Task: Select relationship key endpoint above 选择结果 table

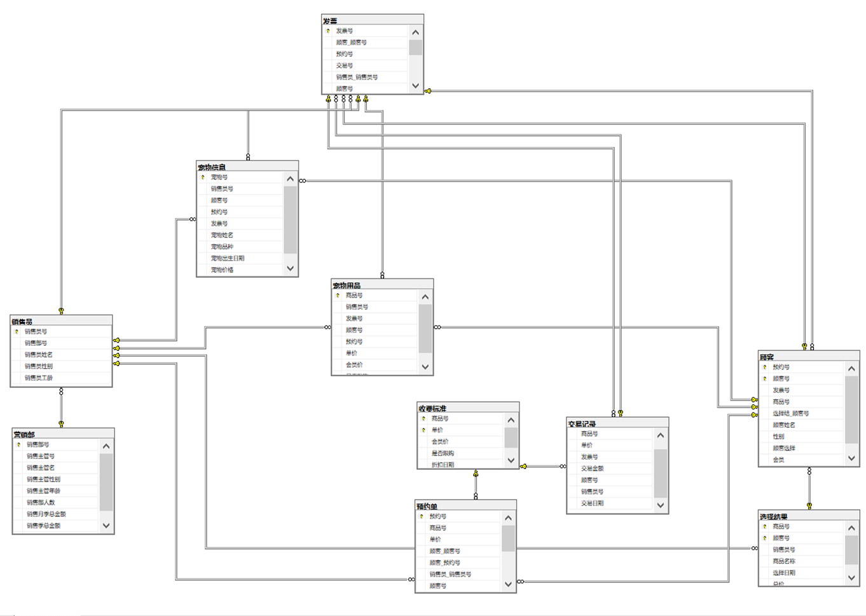Action: coord(809,506)
